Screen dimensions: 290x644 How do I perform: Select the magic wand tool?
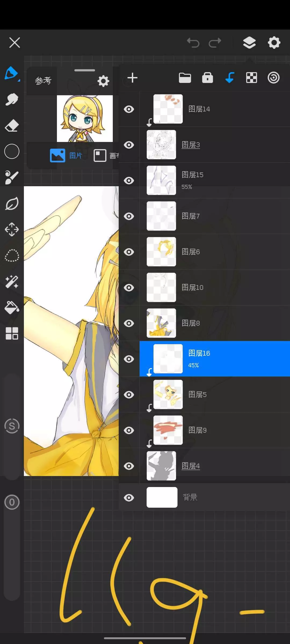tap(12, 282)
